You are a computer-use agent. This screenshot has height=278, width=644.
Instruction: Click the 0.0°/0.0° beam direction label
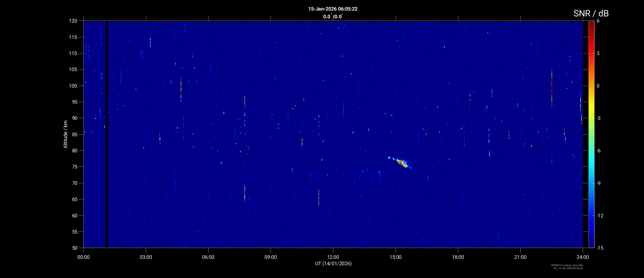[333, 17]
